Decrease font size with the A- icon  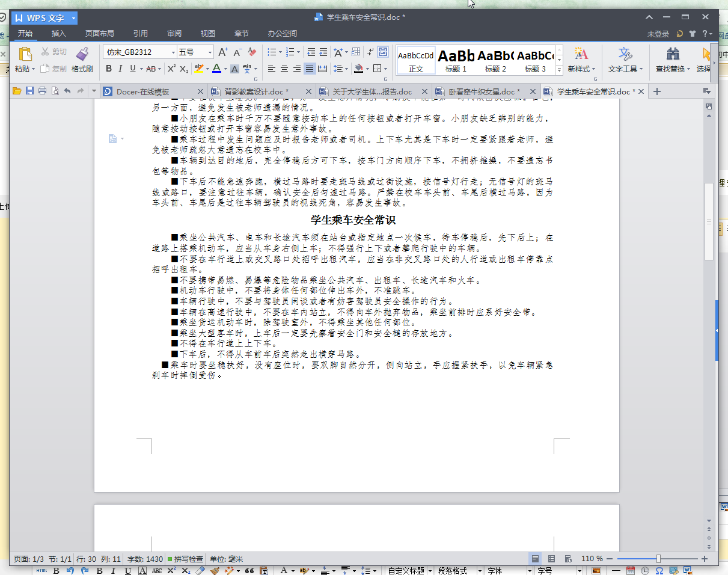pos(238,52)
